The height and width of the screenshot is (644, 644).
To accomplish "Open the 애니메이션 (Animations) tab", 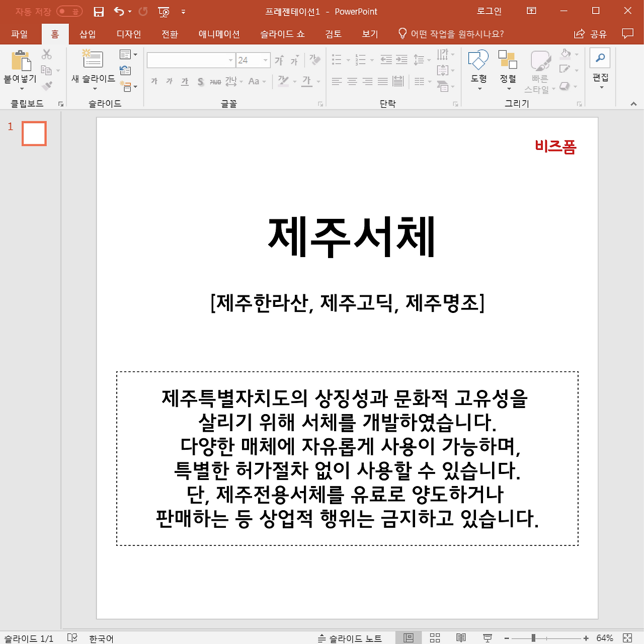I will click(218, 34).
